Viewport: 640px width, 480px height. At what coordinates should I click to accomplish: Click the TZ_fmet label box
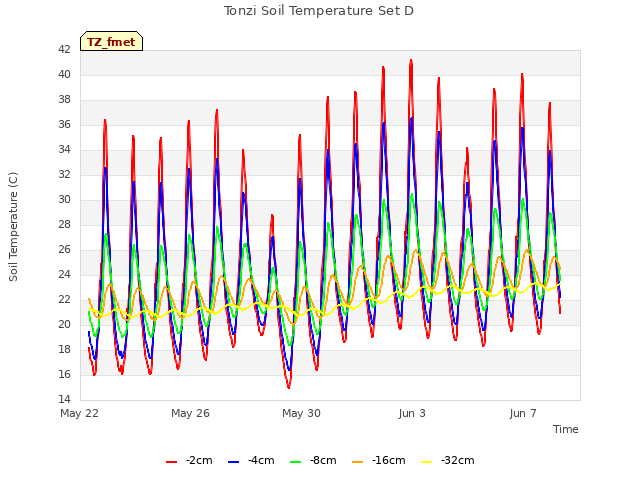pyautogui.click(x=111, y=41)
